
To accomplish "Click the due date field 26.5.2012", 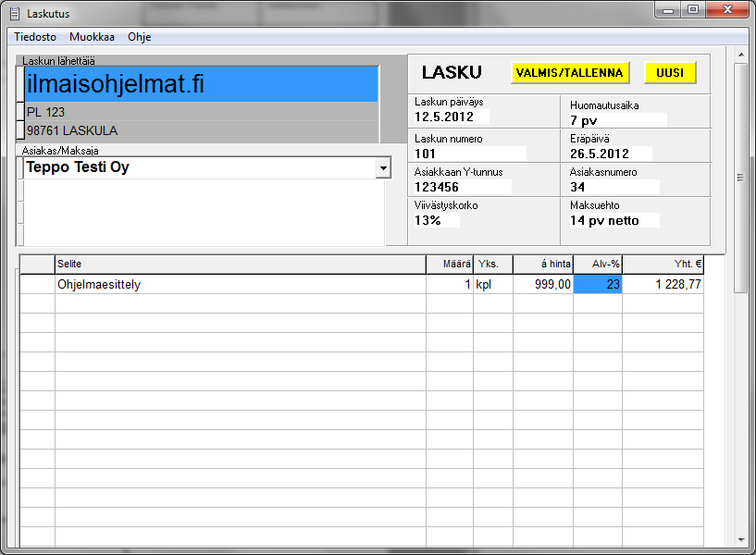I will click(611, 154).
